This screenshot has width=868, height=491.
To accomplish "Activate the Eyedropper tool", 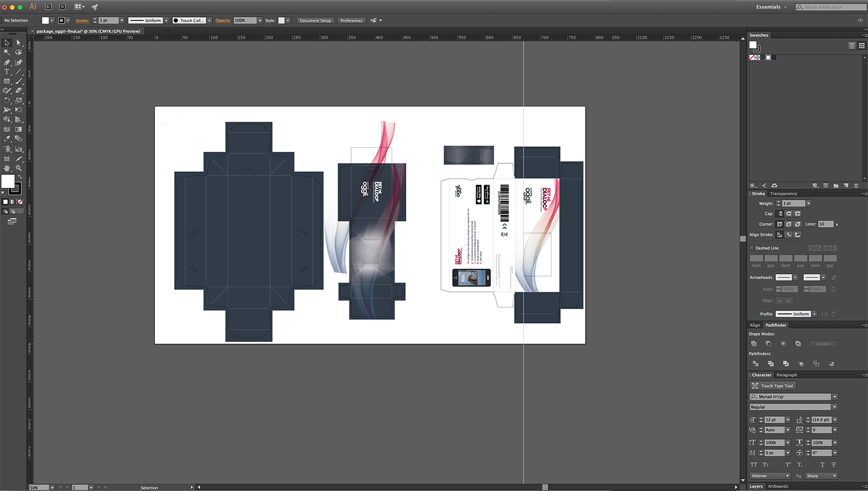I will coord(7,139).
